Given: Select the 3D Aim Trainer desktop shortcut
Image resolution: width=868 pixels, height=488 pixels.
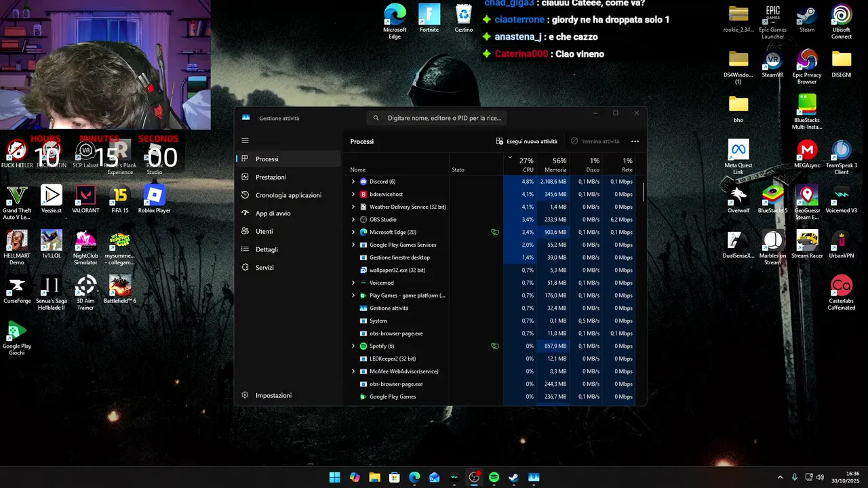Looking at the screenshot, I should coord(85,293).
